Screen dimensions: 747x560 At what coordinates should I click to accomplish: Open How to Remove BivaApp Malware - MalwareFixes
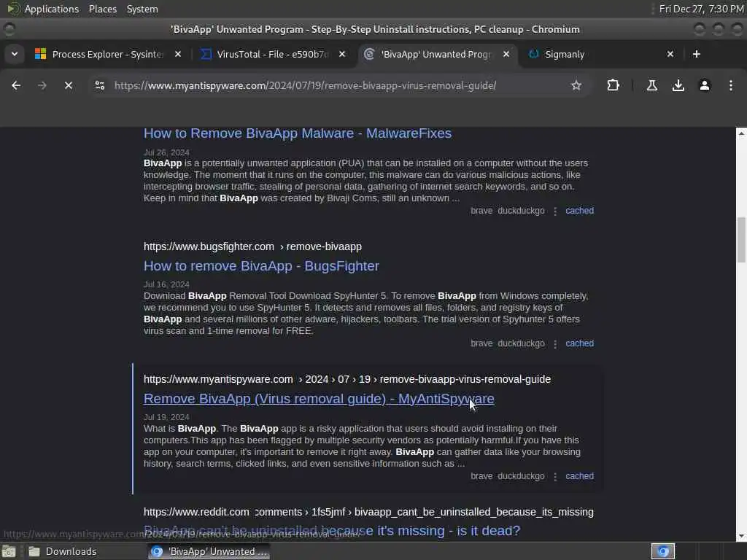tap(298, 133)
